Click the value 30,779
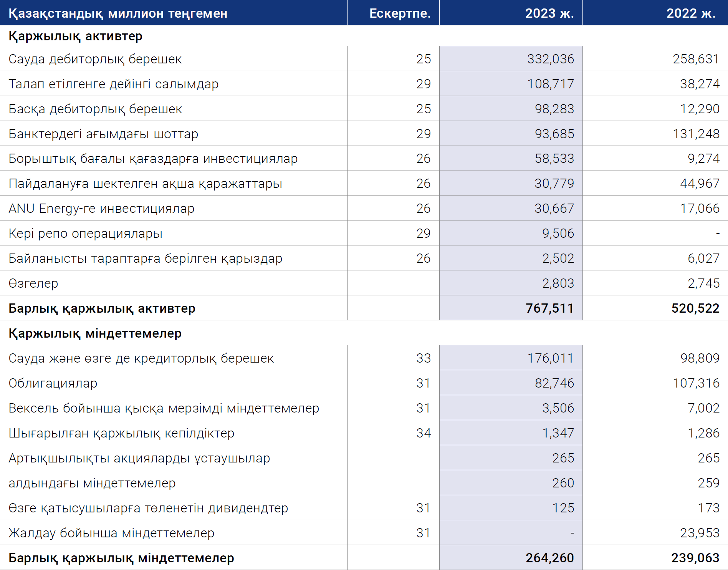Image resolution: width=728 pixels, height=570 pixels. [554, 184]
